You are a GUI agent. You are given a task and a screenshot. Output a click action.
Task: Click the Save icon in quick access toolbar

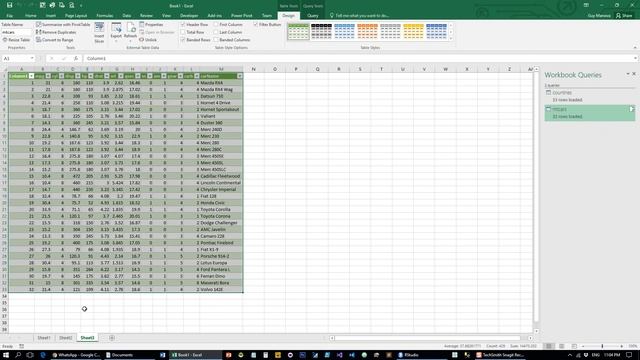point(9,5)
